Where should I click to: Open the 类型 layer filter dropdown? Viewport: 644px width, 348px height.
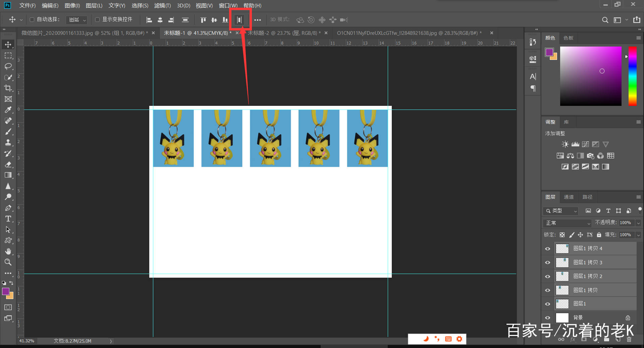[x=561, y=211]
